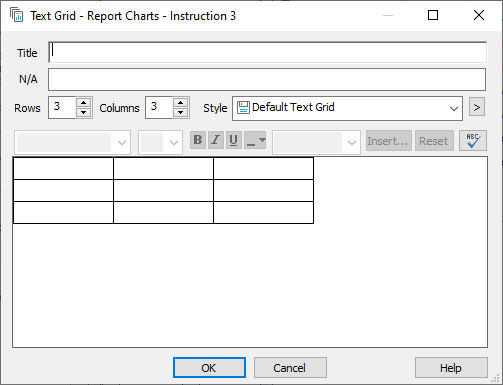
Task: Maximize the Text Grid dialog window
Action: (x=433, y=15)
